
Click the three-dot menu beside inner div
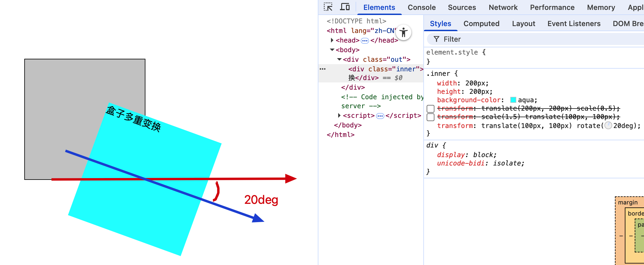pyautogui.click(x=323, y=69)
